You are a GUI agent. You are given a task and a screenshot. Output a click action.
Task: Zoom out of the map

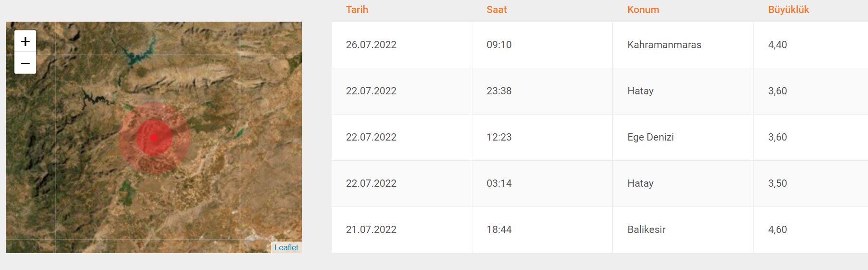25,63
